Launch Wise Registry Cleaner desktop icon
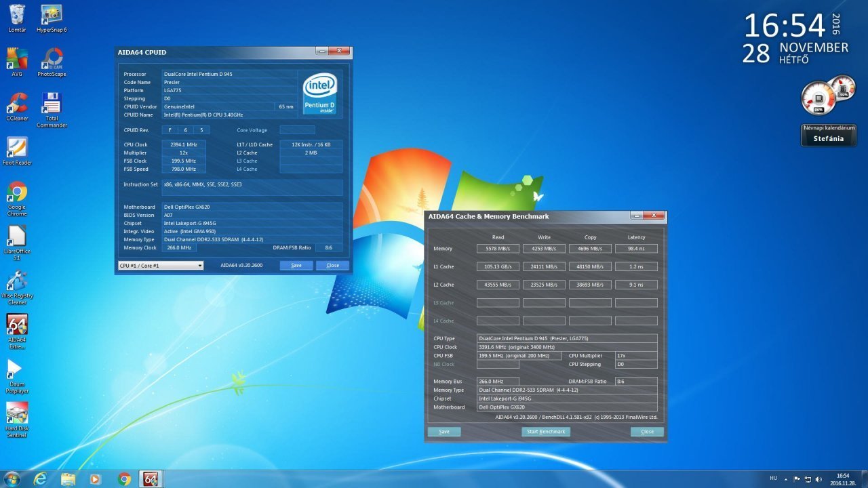 tap(17, 287)
